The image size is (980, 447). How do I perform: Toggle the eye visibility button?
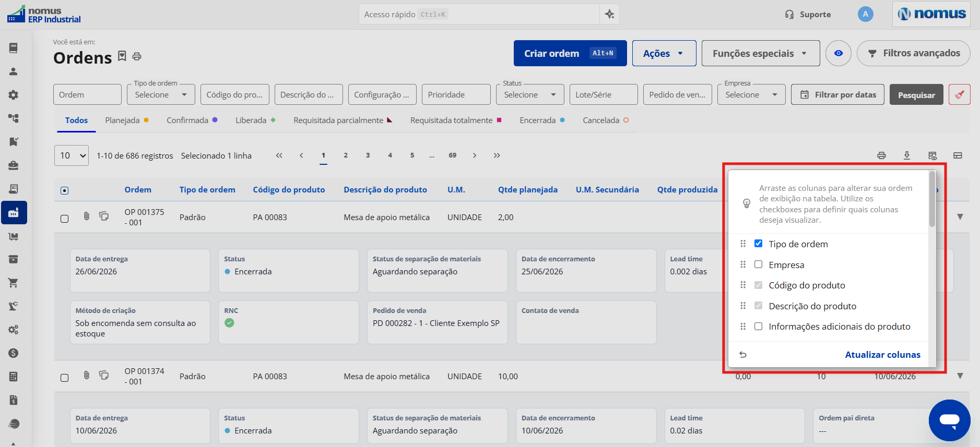coord(839,53)
